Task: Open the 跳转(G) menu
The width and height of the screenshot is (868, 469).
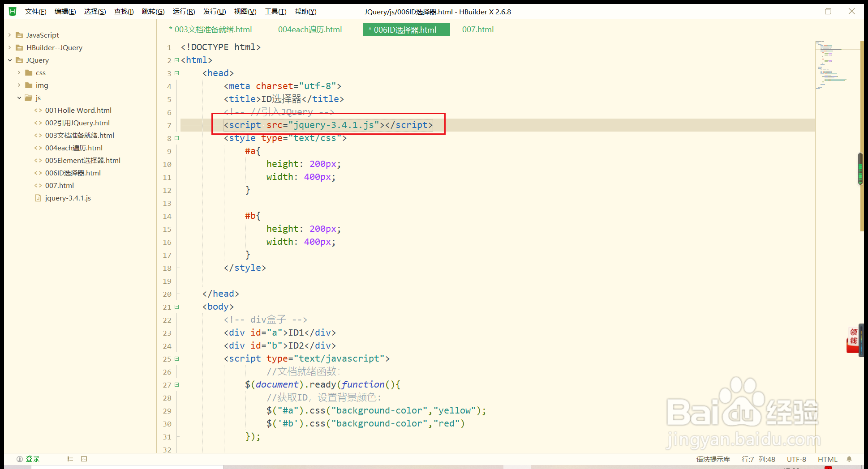Action: pyautogui.click(x=154, y=12)
